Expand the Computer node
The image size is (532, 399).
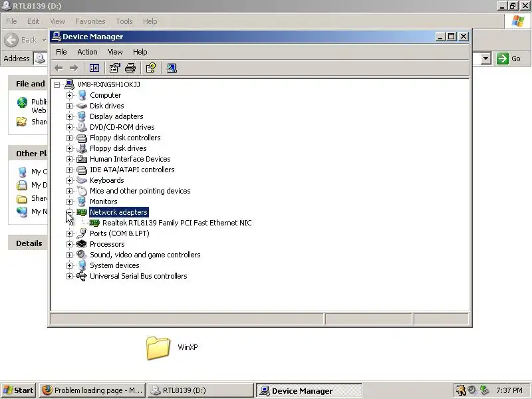tap(69, 95)
